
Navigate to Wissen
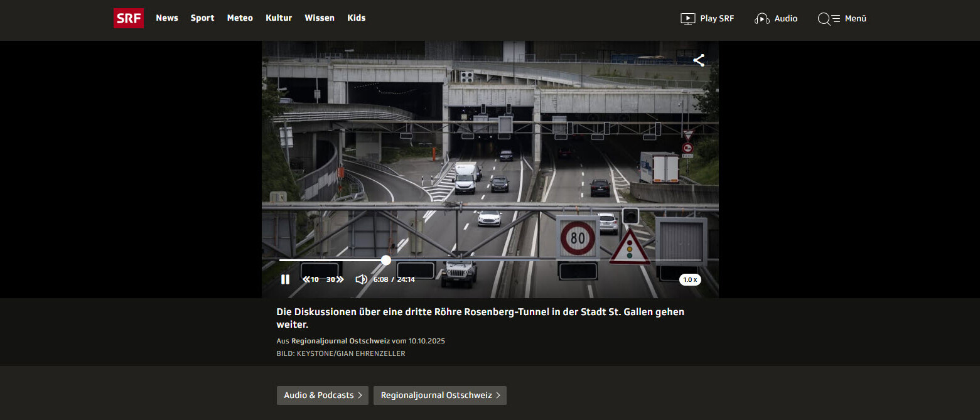[x=320, y=18]
